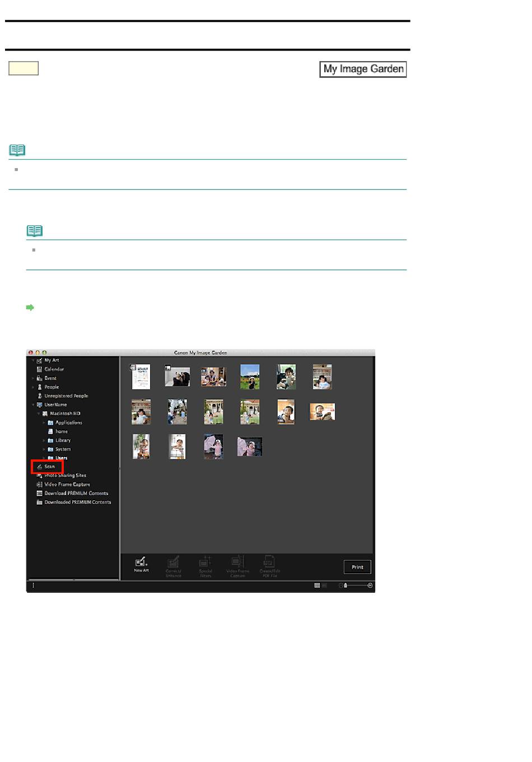Select the Calendar view label
The width and height of the screenshot is (532, 762).
54,370
